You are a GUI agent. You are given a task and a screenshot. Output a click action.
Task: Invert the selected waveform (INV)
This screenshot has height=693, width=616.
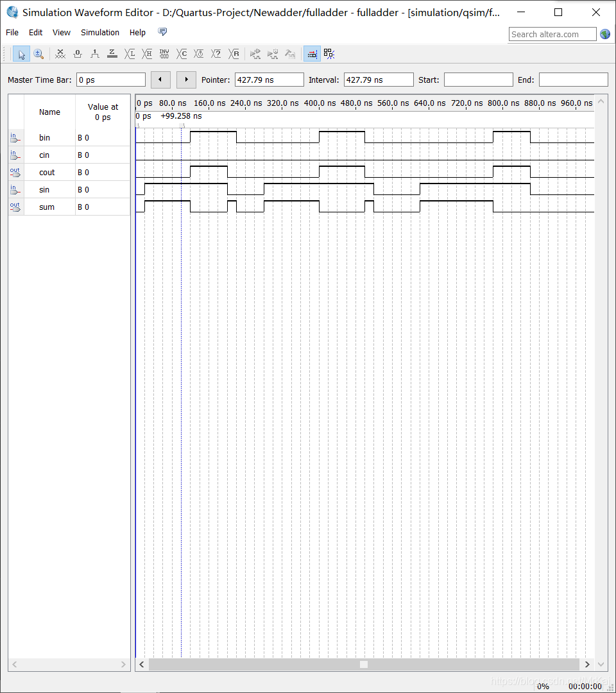click(x=164, y=55)
